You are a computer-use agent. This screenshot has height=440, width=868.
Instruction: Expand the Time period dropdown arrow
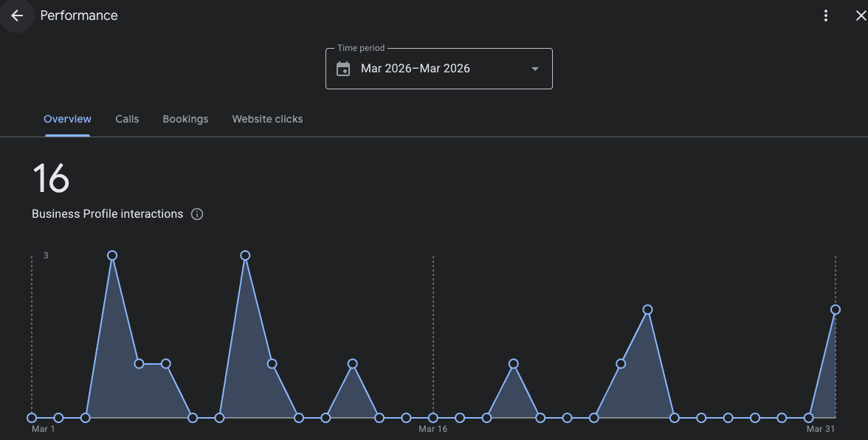point(535,69)
